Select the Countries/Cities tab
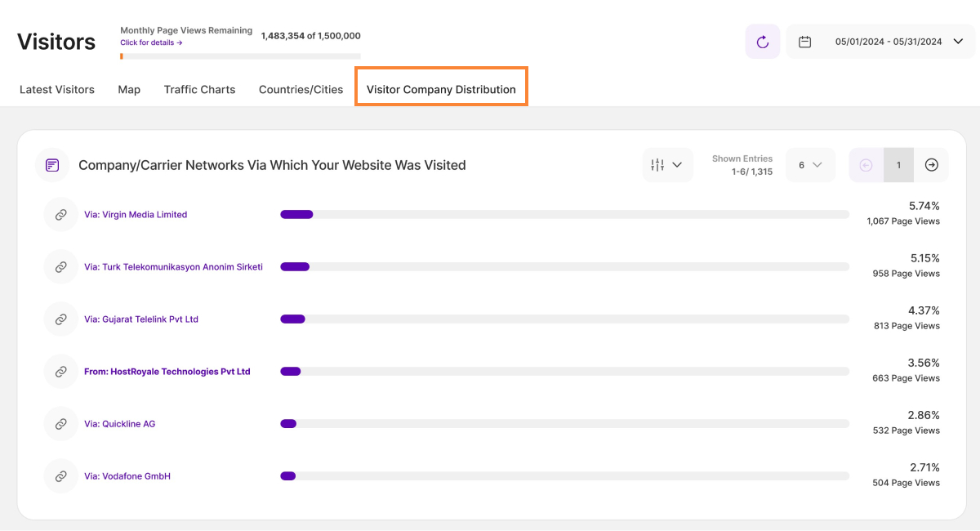Screen dimensions: 980x531 301,90
